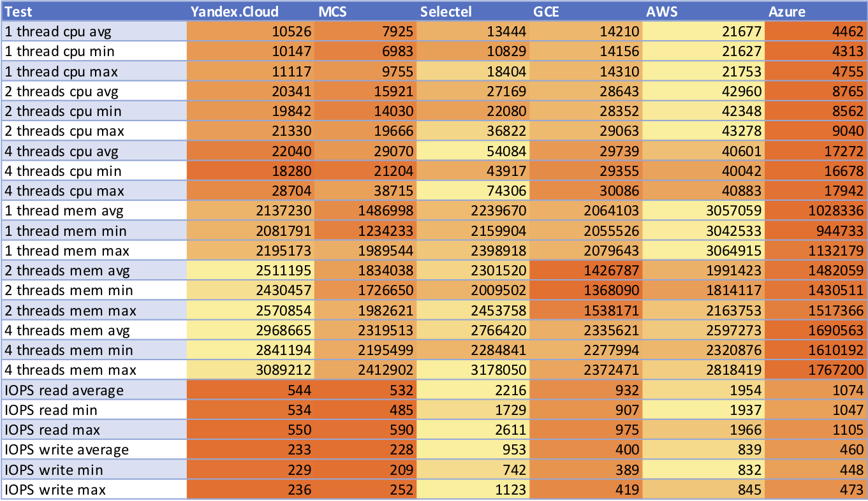
Task: Select the '4 threads mem min' row label
Action: tap(94, 350)
